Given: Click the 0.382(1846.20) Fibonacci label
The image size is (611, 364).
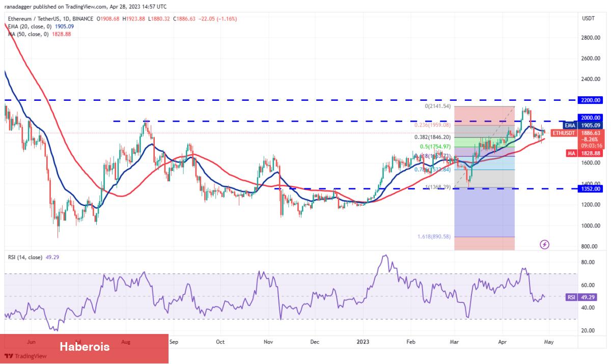Looking at the screenshot, I should click(433, 137).
